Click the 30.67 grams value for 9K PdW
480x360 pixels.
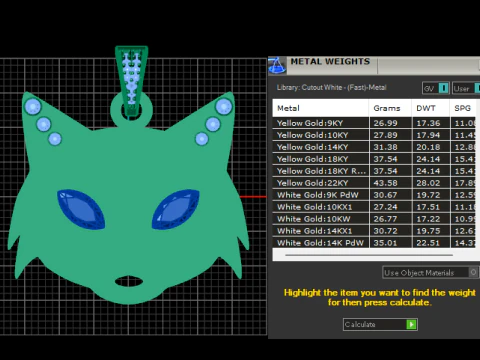click(385, 195)
